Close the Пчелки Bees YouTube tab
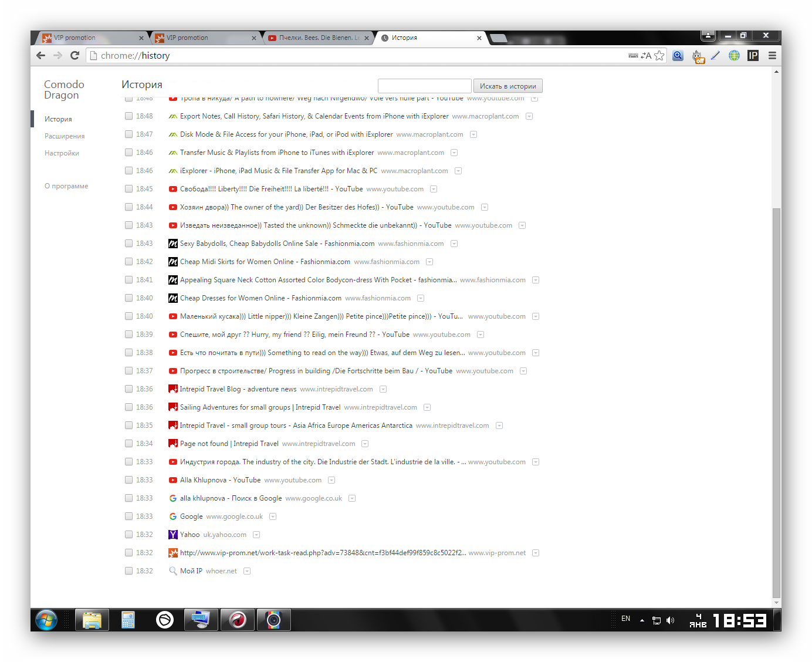This screenshot has height=662, width=812. (x=367, y=38)
